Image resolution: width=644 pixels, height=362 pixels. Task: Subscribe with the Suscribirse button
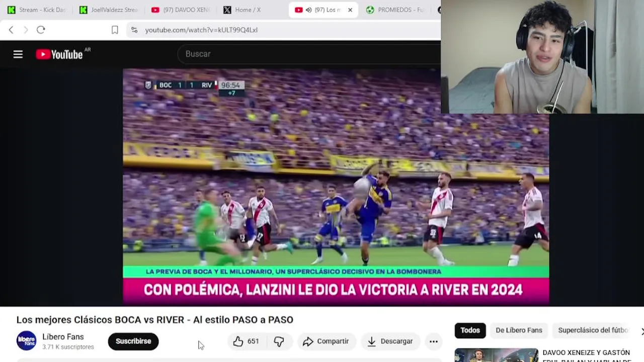pyautogui.click(x=133, y=341)
